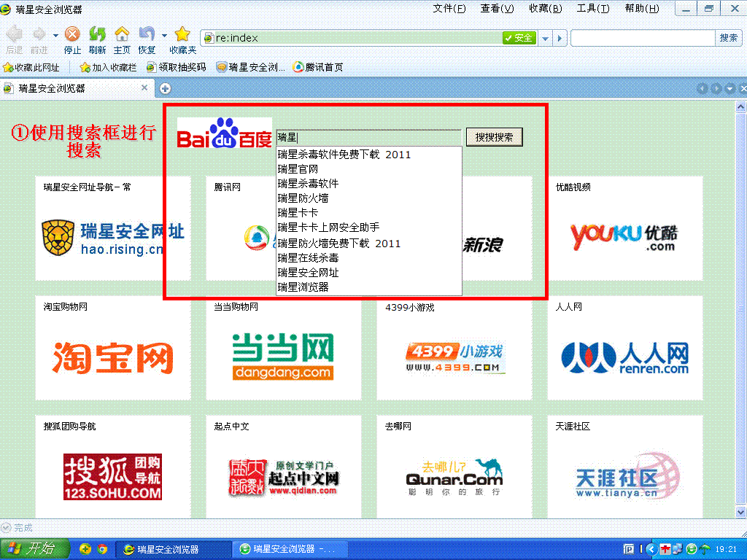
Task: Click the re:index address field
Action: click(352, 38)
